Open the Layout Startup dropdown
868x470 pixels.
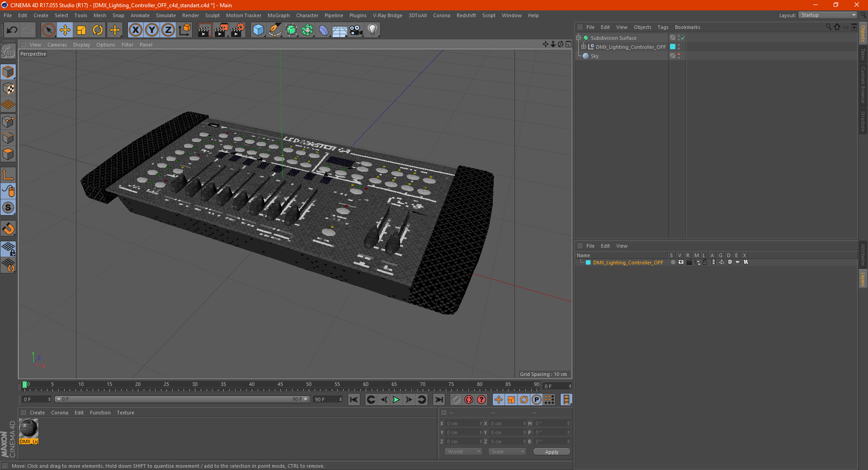[828, 15]
